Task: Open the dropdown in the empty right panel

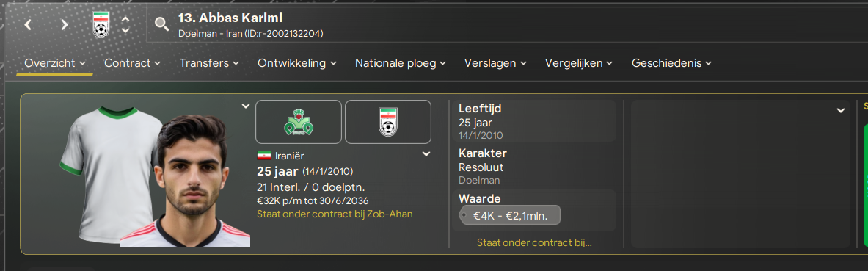Action: coord(840,111)
